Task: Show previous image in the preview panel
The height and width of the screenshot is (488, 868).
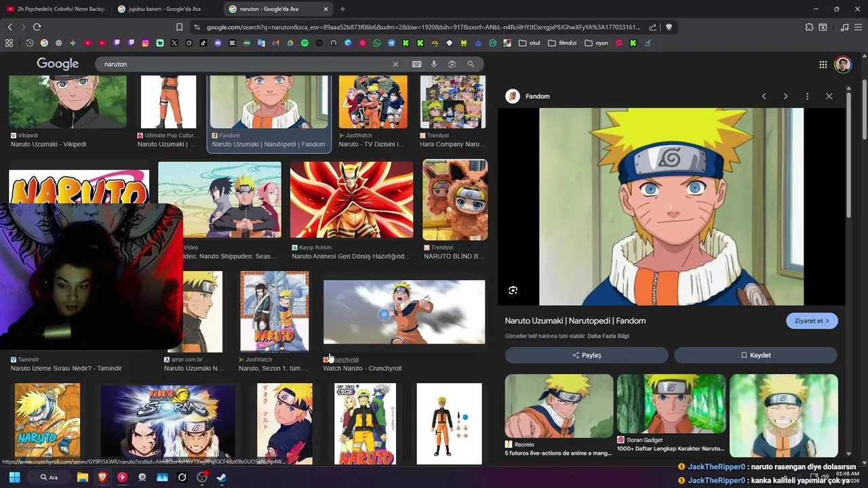Action: tap(764, 96)
